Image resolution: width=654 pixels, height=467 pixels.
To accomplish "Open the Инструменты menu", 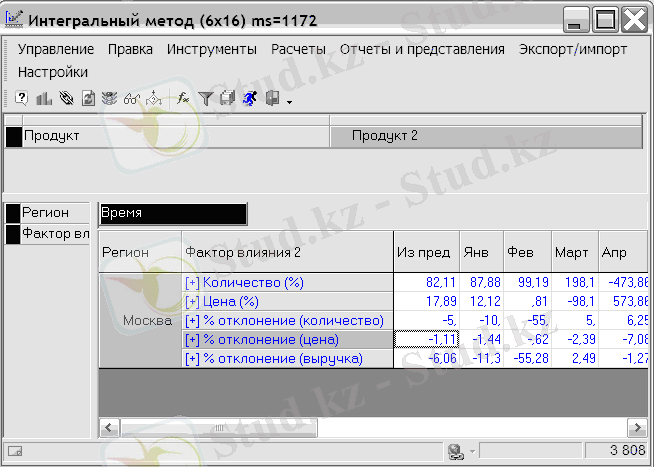I will click(211, 49).
